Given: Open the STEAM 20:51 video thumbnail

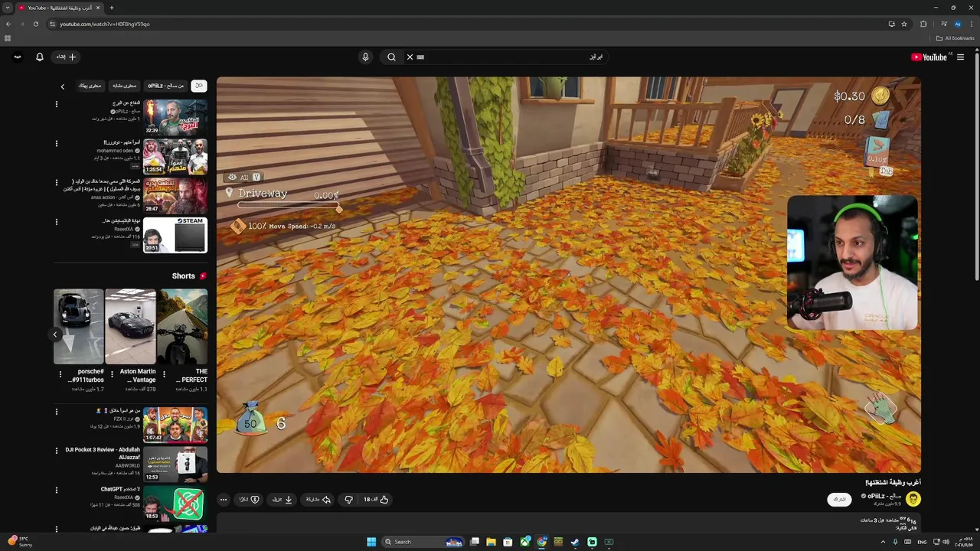Looking at the screenshot, I should click(x=175, y=235).
